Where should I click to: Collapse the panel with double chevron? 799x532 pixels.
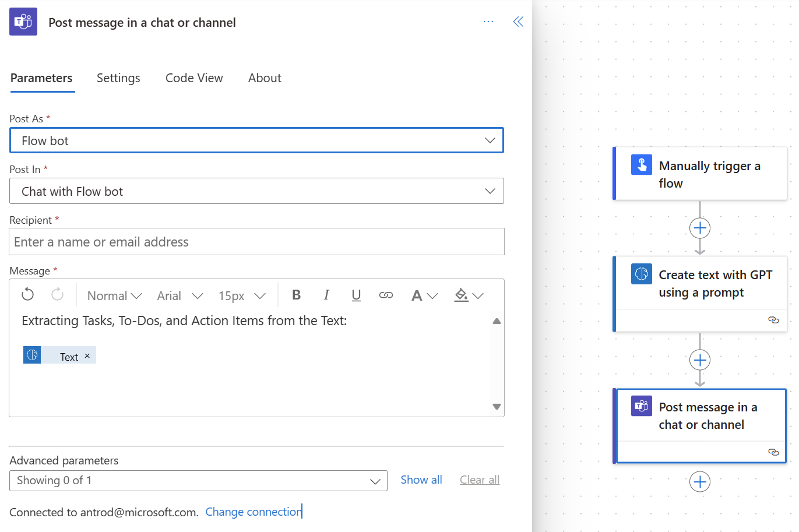(x=518, y=22)
